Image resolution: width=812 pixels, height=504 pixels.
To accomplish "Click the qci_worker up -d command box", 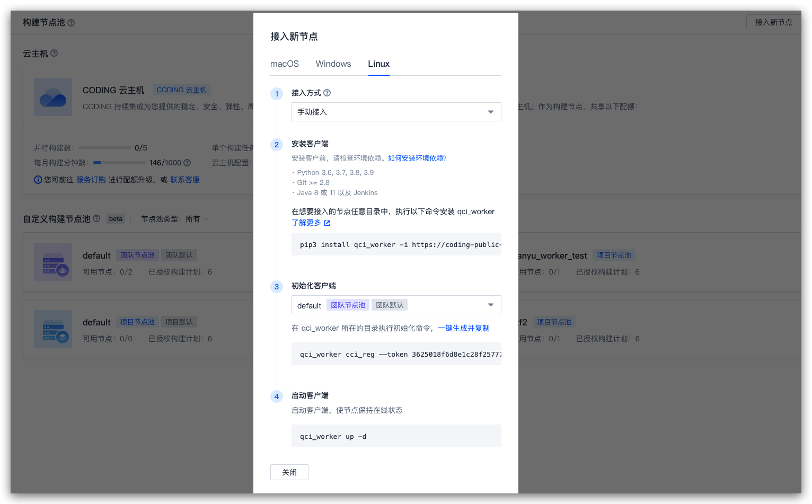I will click(x=396, y=436).
